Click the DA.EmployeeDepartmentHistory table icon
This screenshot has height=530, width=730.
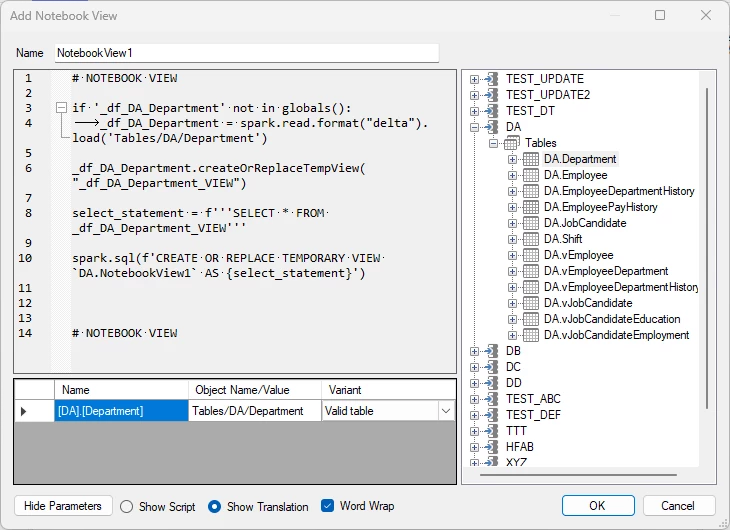pyautogui.click(x=531, y=191)
